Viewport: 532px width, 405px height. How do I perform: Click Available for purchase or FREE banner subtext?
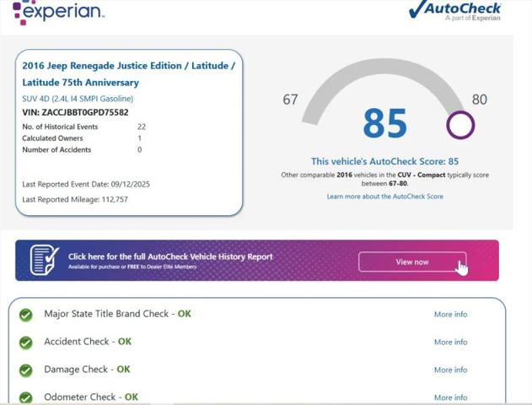(x=132, y=267)
